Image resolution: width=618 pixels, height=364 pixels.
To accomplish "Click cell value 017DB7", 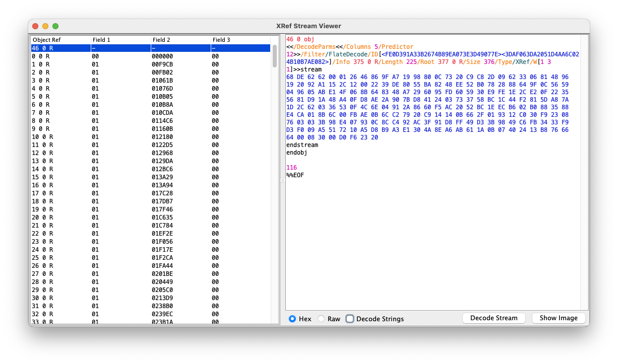I will tap(162, 201).
